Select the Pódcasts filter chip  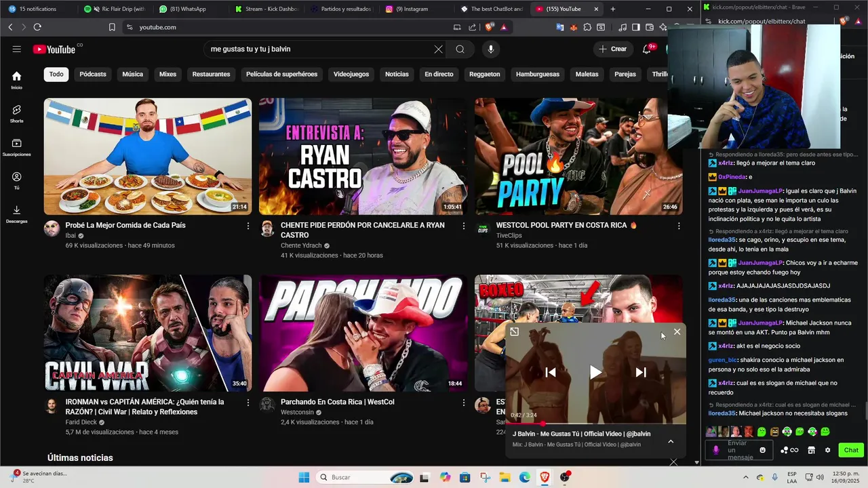tap(93, 74)
